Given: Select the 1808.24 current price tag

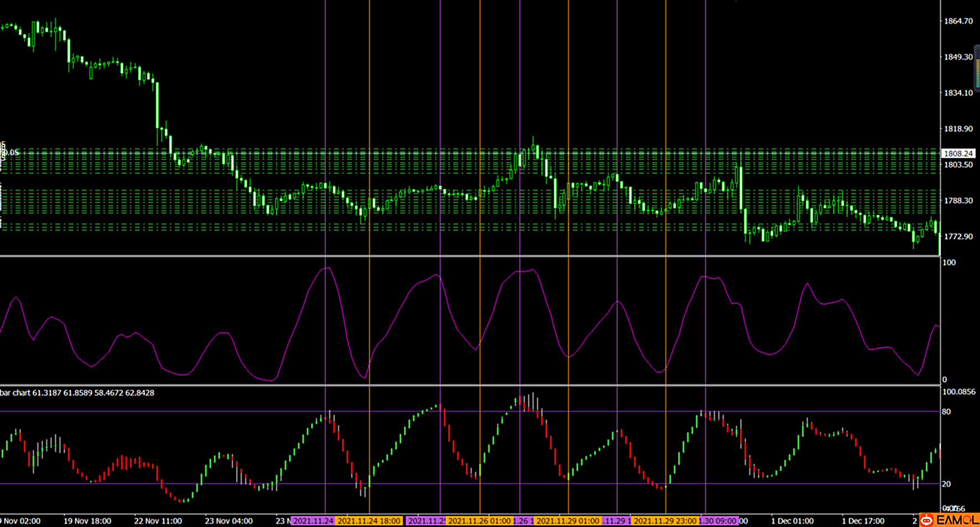Looking at the screenshot, I should [958, 154].
